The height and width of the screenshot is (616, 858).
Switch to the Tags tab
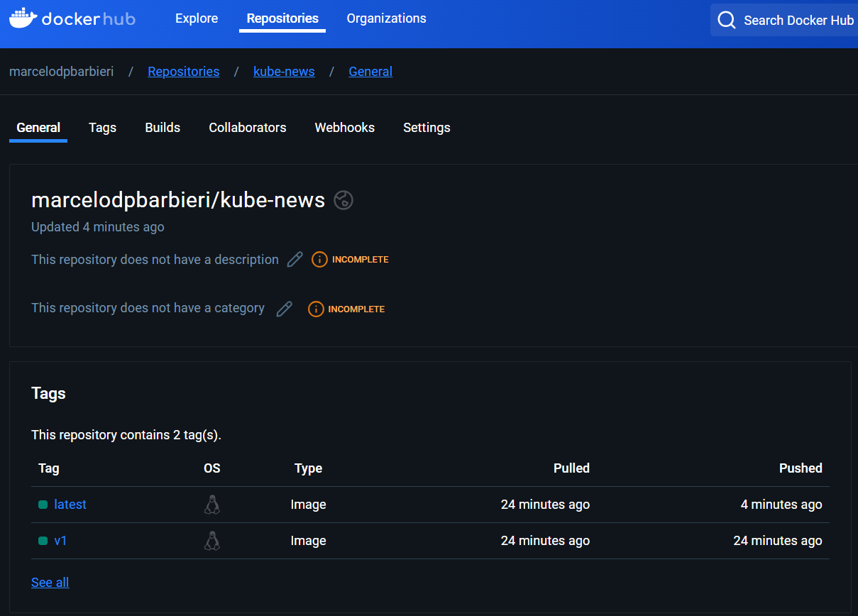(102, 128)
